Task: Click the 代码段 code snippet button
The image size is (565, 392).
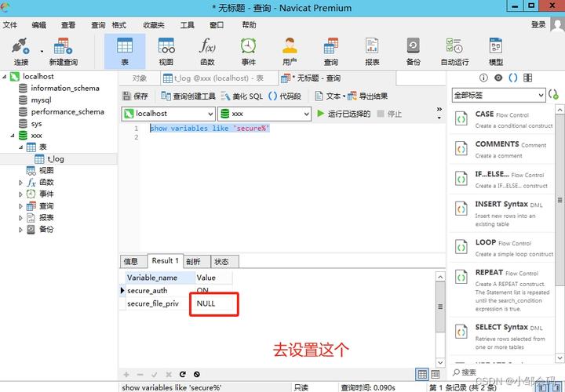Action: click(285, 96)
